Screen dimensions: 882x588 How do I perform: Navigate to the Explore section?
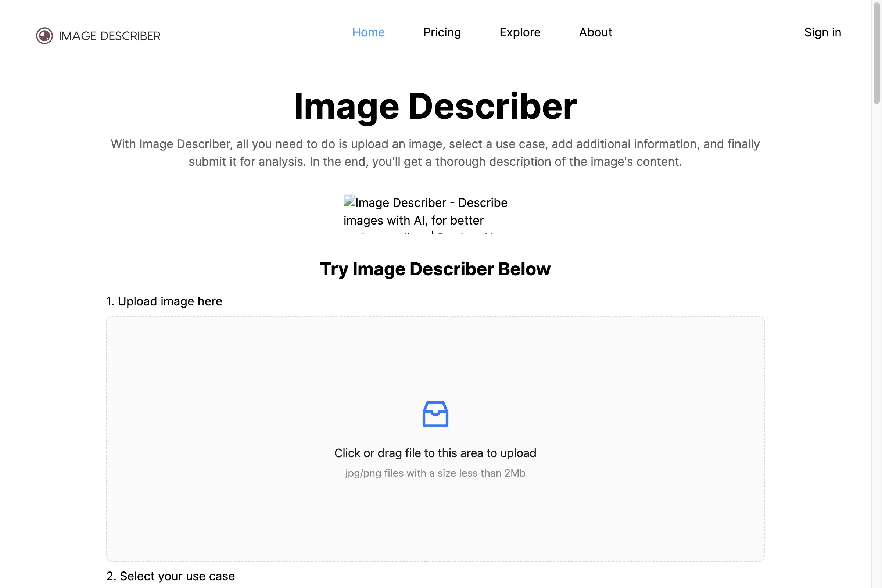(x=520, y=33)
